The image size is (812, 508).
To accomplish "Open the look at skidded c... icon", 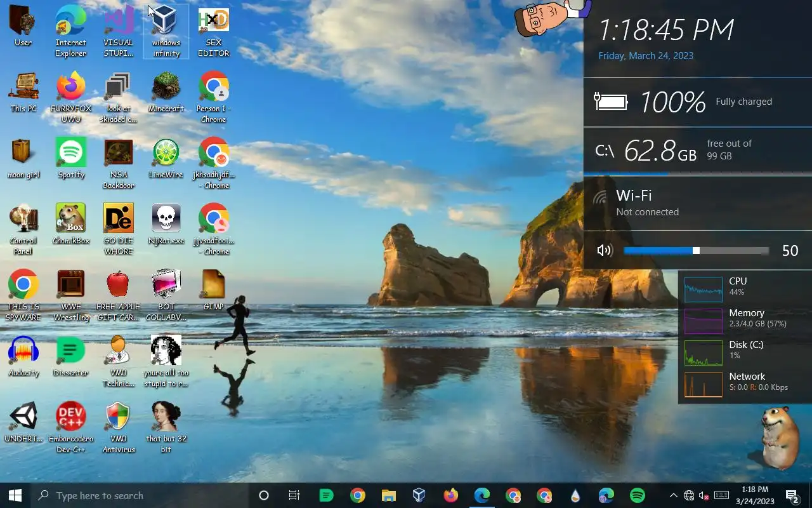I will tap(119, 97).
